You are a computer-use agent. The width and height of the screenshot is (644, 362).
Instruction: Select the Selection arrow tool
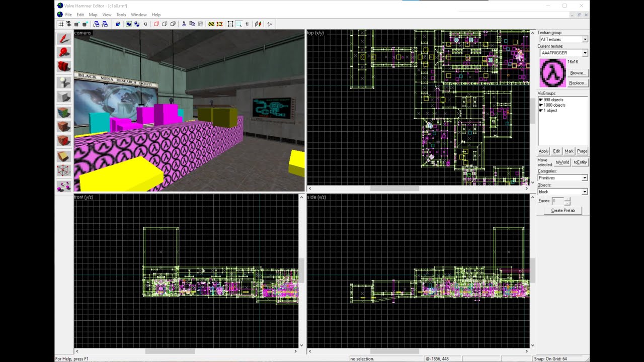point(64,38)
